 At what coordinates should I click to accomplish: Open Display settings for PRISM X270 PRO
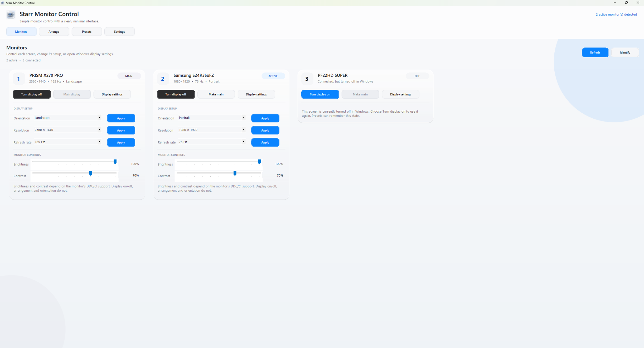pos(112,94)
